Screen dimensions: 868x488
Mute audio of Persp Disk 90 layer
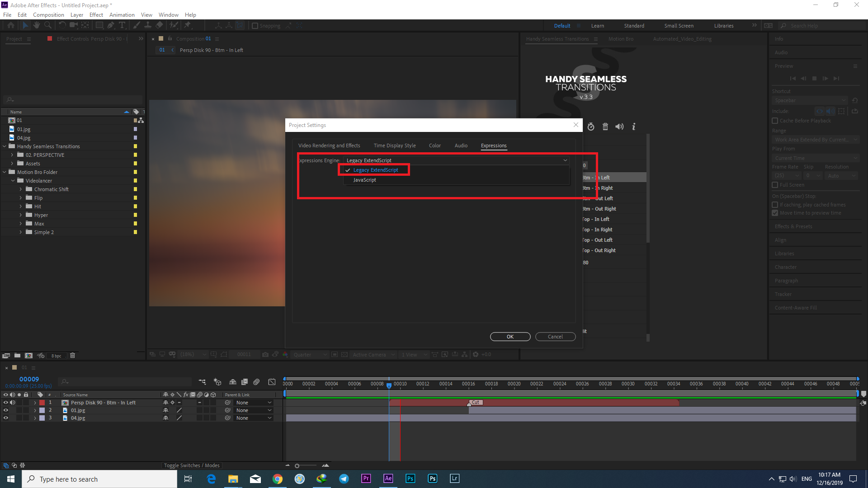13,403
